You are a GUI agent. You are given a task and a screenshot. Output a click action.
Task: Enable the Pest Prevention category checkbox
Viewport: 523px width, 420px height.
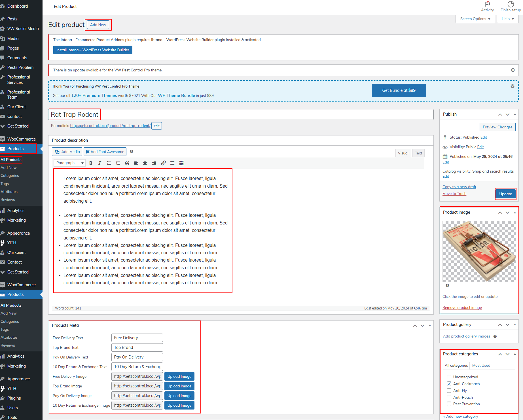pos(449,404)
